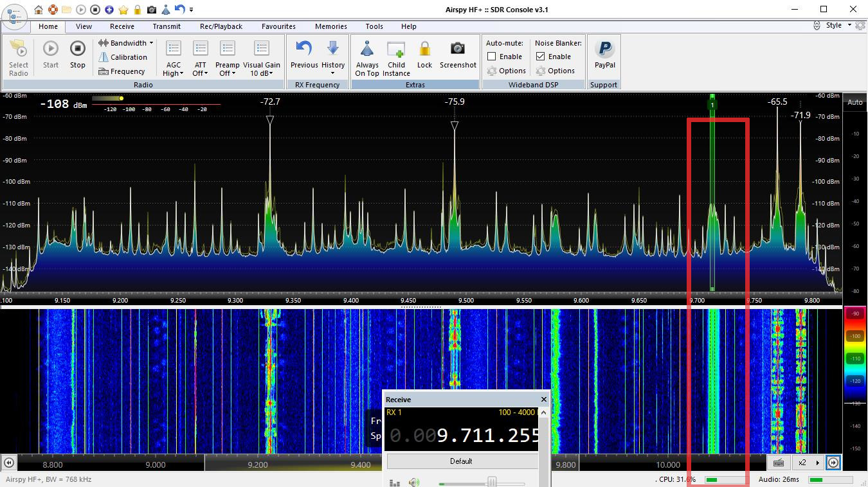
Task: Create a Child Instance
Action: click(x=396, y=58)
